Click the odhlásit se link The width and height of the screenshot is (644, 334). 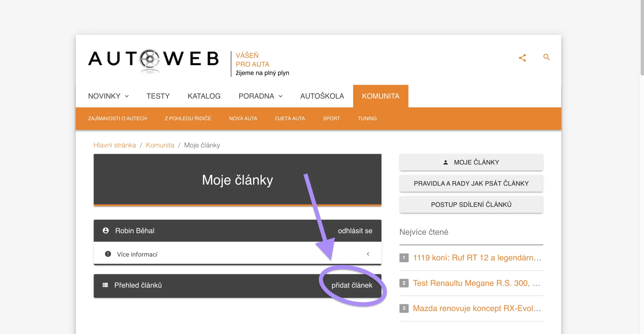(x=355, y=231)
